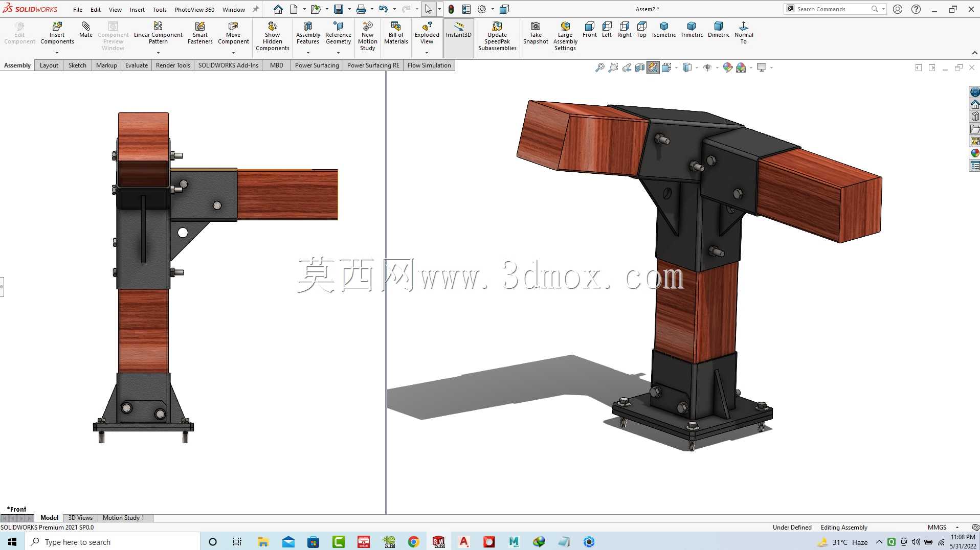Activate the Move Component tool
This screenshot has height=550, width=980.
pyautogui.click(x=233, y=33)
